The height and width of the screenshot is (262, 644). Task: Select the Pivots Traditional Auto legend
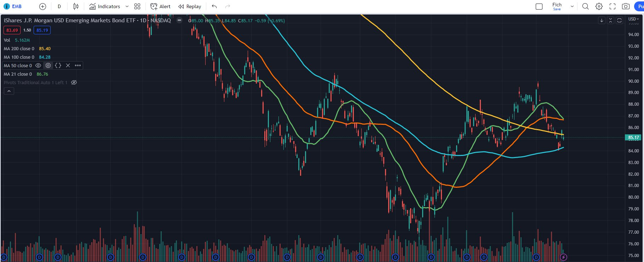[x=35, y=82]
